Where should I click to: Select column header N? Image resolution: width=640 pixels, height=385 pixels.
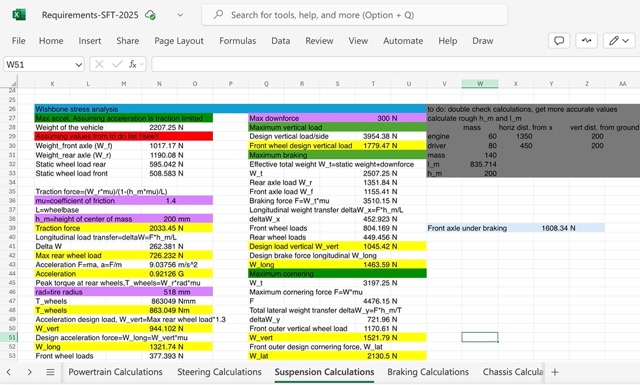tap(159, 84)
